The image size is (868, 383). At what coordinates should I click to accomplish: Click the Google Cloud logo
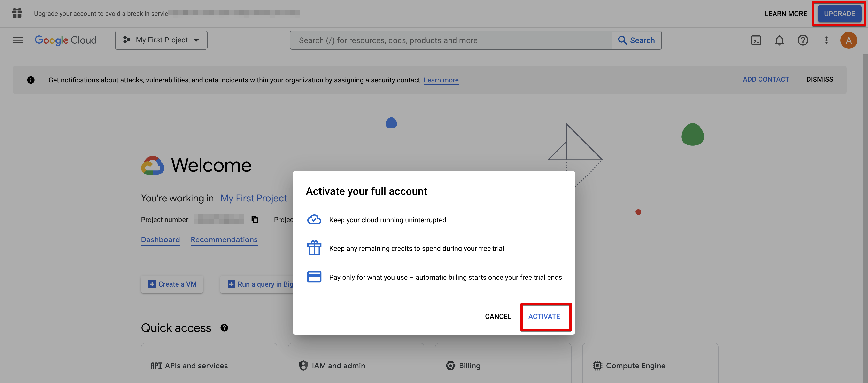point(66,40)
